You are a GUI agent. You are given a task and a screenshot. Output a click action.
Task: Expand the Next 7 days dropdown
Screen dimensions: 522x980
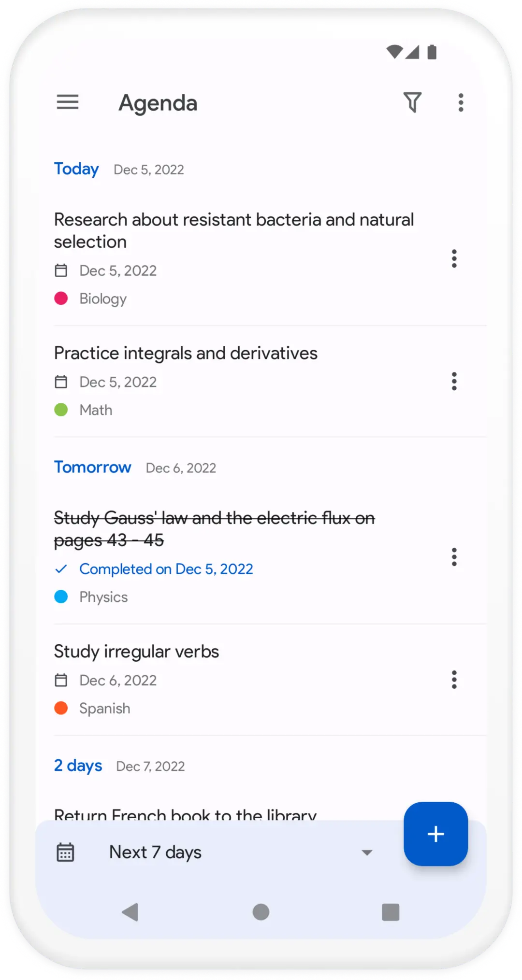click(x=155, y=852)
